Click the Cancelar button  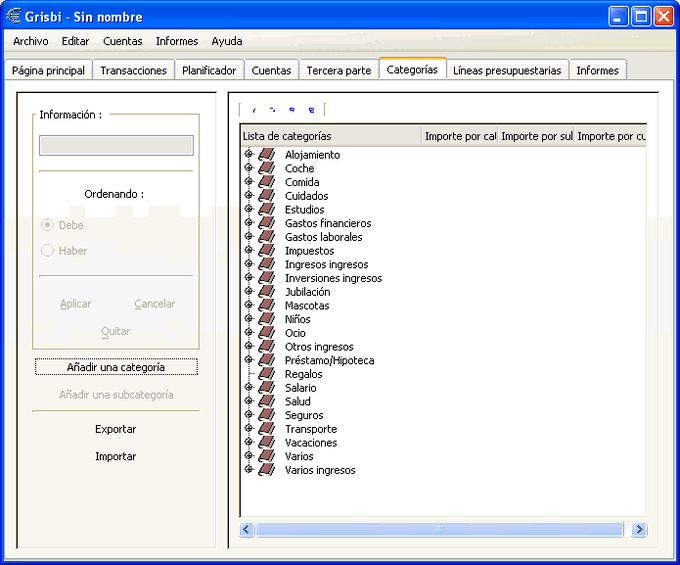[x=155, y=304]
